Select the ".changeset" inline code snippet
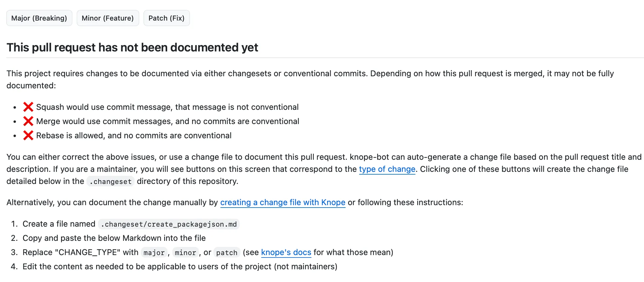 click(110, 181)
